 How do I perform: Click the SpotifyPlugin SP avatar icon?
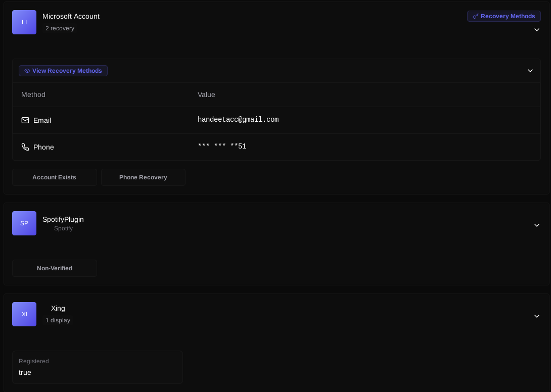coord(24,223)
